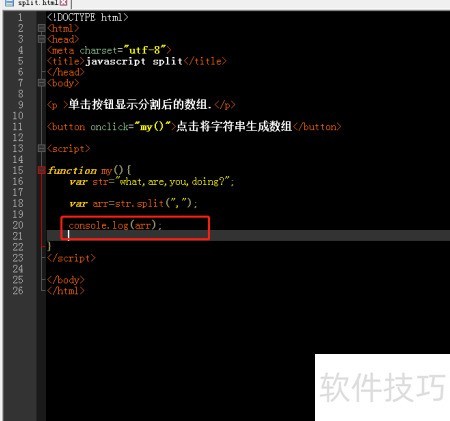
Task: Collapse the head tag fold marker on line 3
Action: click(41, 39)
